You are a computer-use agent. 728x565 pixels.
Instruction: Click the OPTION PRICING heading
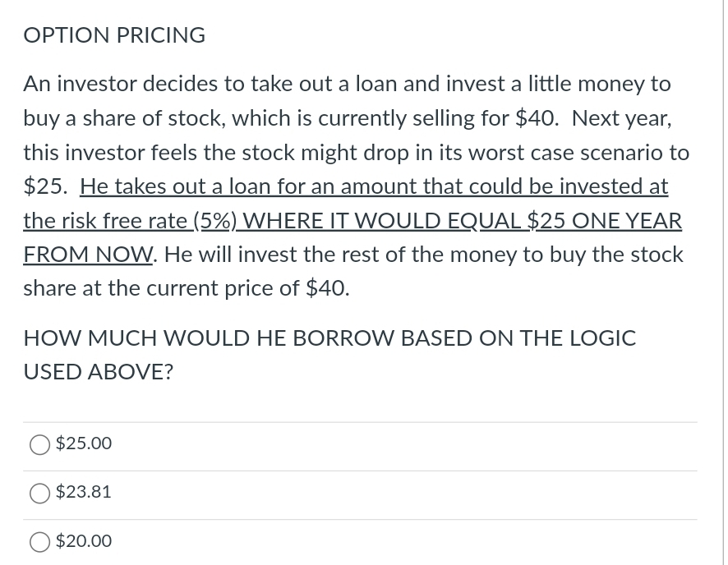click(x=114, y=35)
